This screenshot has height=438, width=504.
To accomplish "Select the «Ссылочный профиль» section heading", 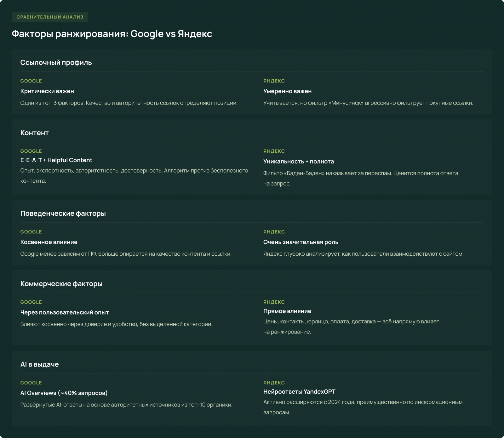I will pyautogui.click(x=56, y=62).
